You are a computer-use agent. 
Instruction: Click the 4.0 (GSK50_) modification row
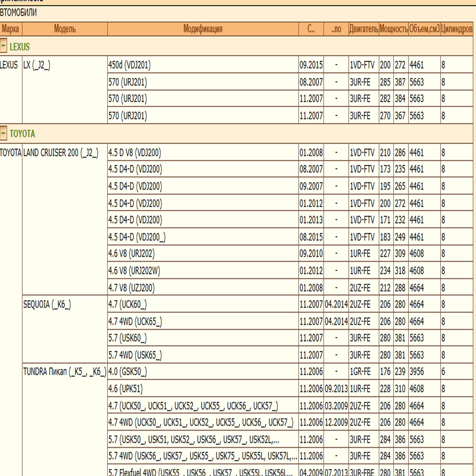pyautogui.click(x=127, y=372)
